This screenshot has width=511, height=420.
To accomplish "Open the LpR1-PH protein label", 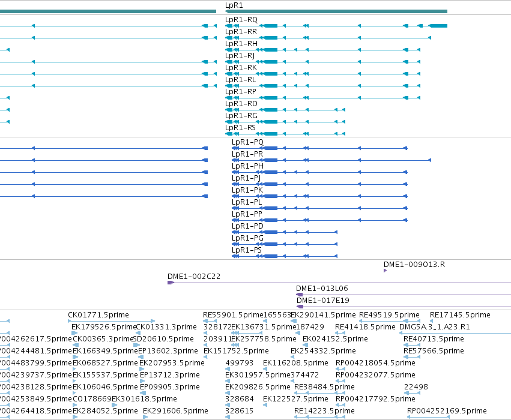I will pyautogui.click(x=247, y=166).
